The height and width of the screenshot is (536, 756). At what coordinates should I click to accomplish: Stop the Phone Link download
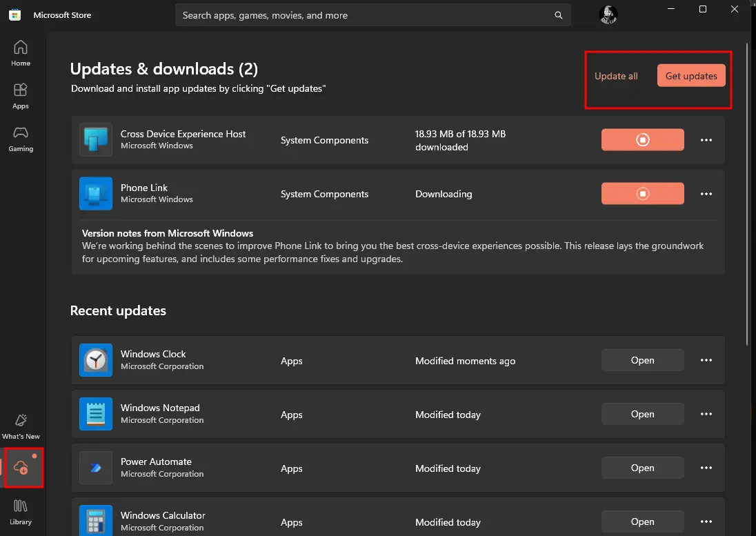[x=642, y=194]
